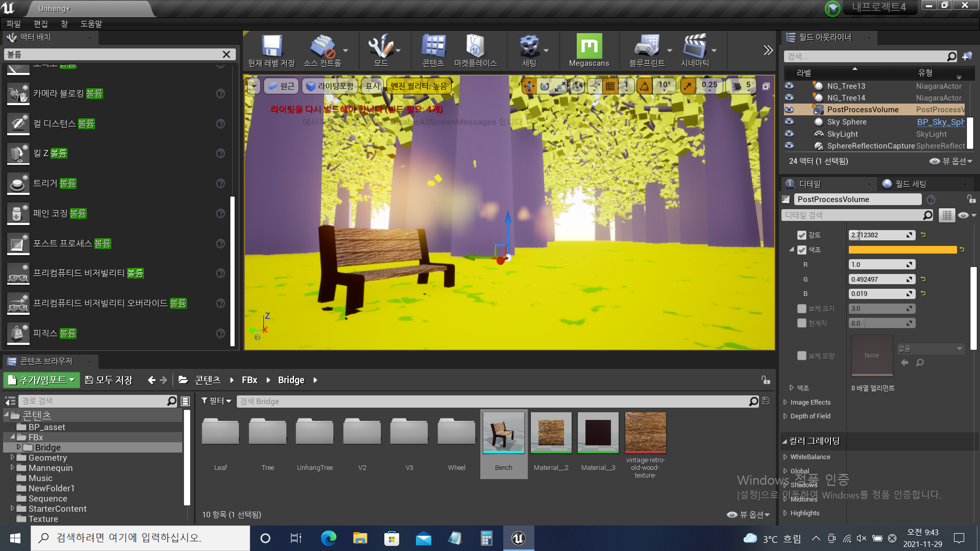This screenshot has width=980, height=551.
Task: Click the Content toolbar grid icon
Action: 433,47
